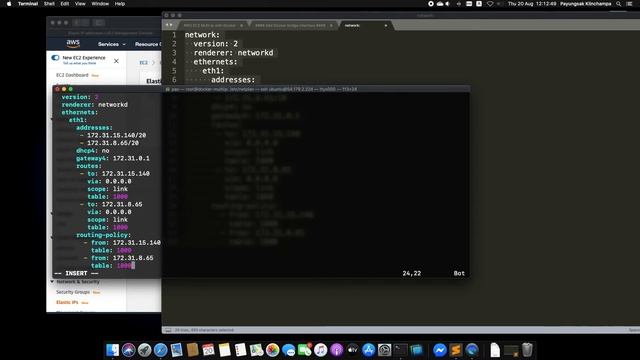
Task: Open Security Groups in AWS sidebar
Action: (x=73, y=292)
